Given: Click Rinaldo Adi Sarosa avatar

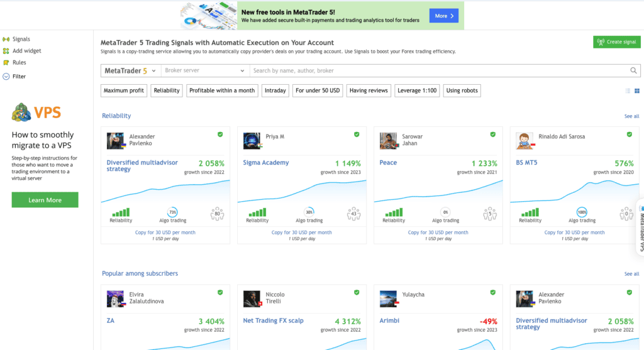Looking at the screenshot, I should 525,141.
